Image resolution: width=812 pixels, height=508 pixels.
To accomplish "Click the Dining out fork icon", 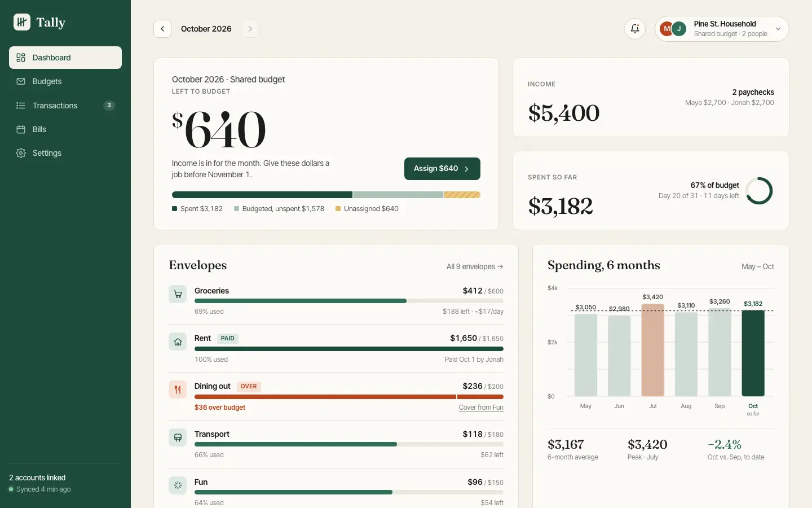I will coord(178,389).
